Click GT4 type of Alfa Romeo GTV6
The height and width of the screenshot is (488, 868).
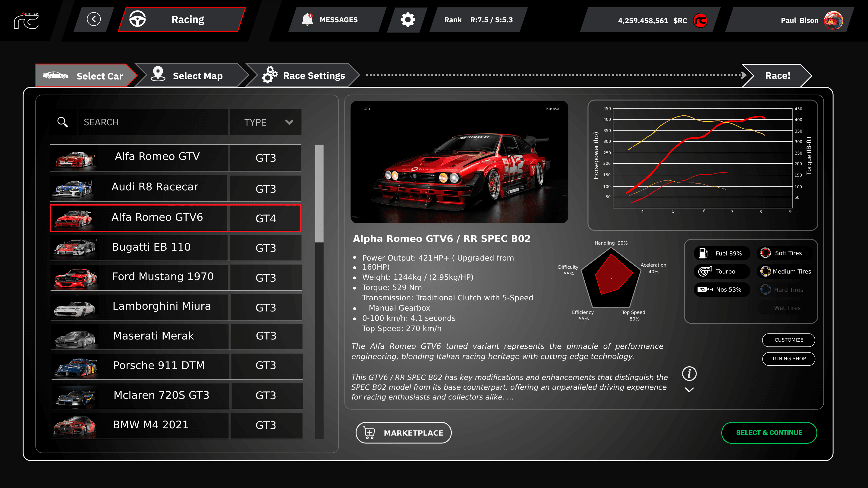[266, 218]
